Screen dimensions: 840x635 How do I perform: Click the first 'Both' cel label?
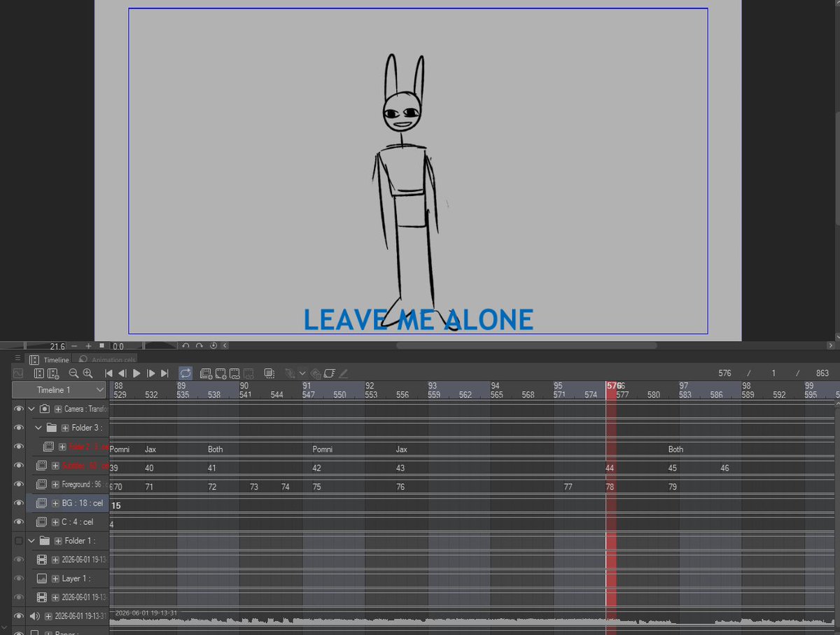pos(215,449)
